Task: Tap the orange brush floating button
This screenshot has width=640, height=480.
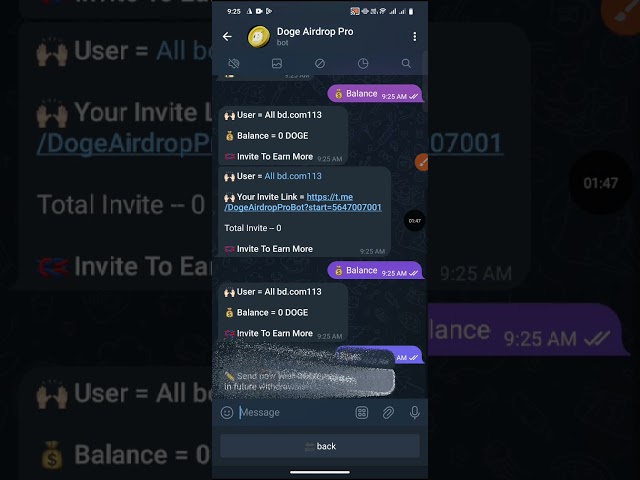Action: click(x=422, y=162)
